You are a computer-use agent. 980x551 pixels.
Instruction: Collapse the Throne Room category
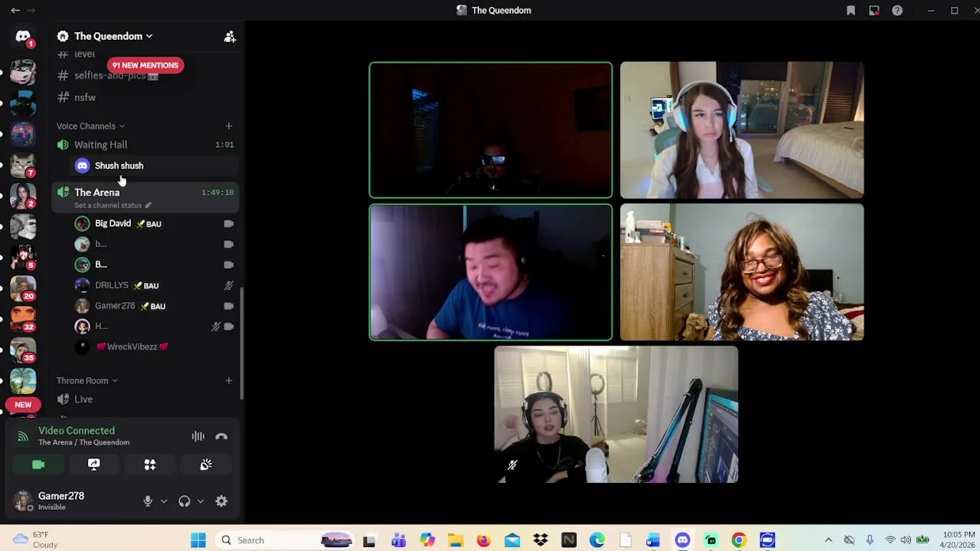[87, 380]
